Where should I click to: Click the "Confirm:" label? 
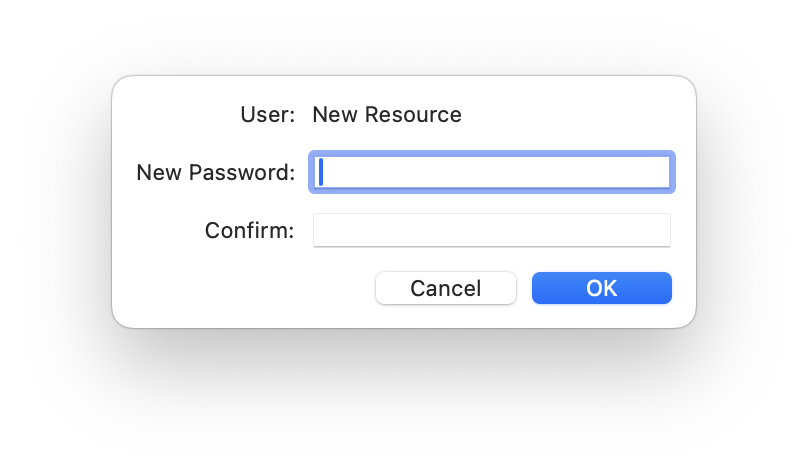coord(249,231)
